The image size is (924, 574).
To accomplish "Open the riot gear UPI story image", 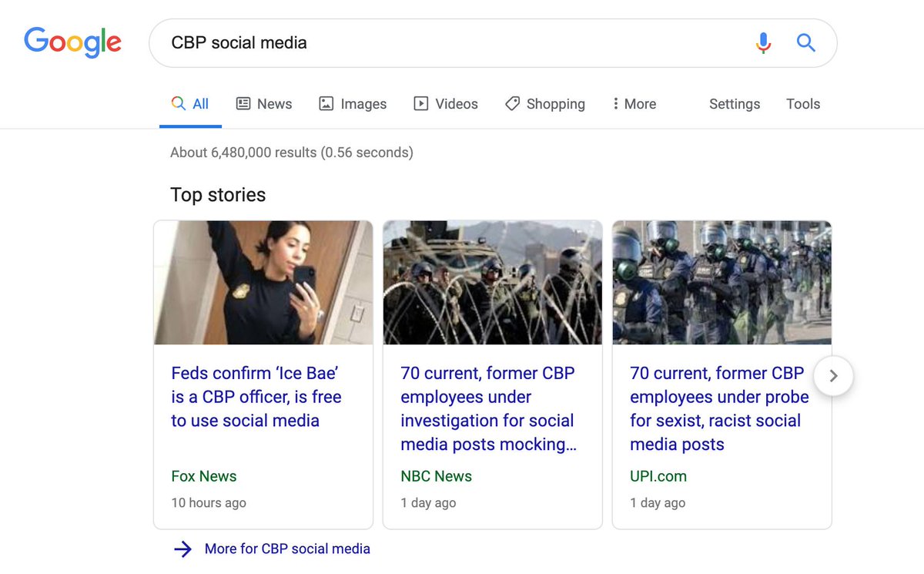I will click(722, 283).
